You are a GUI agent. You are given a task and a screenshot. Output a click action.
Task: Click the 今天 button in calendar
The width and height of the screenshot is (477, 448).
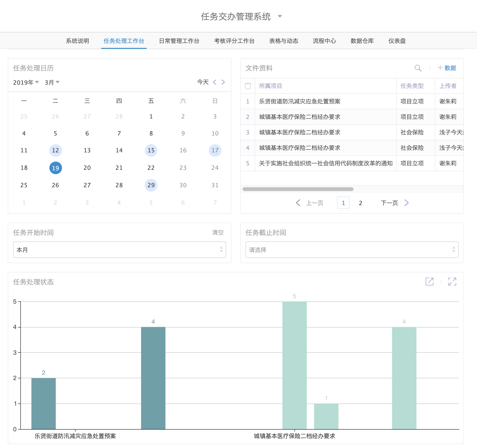click(203, 82)
